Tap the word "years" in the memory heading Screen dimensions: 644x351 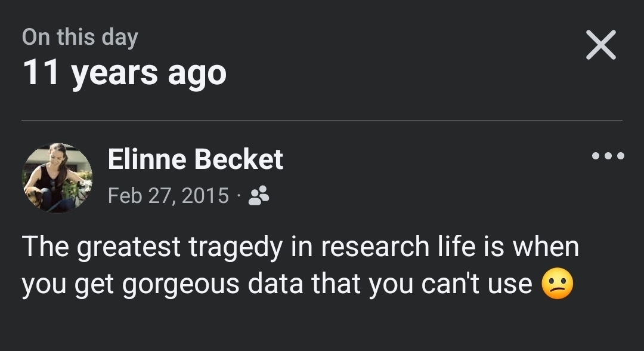pos(114,74)
